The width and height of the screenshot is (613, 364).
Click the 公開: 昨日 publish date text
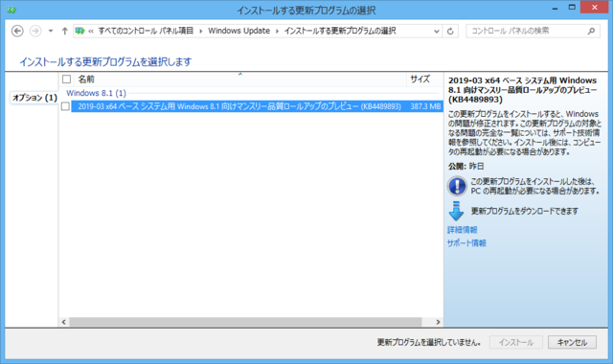coord(466,166)
